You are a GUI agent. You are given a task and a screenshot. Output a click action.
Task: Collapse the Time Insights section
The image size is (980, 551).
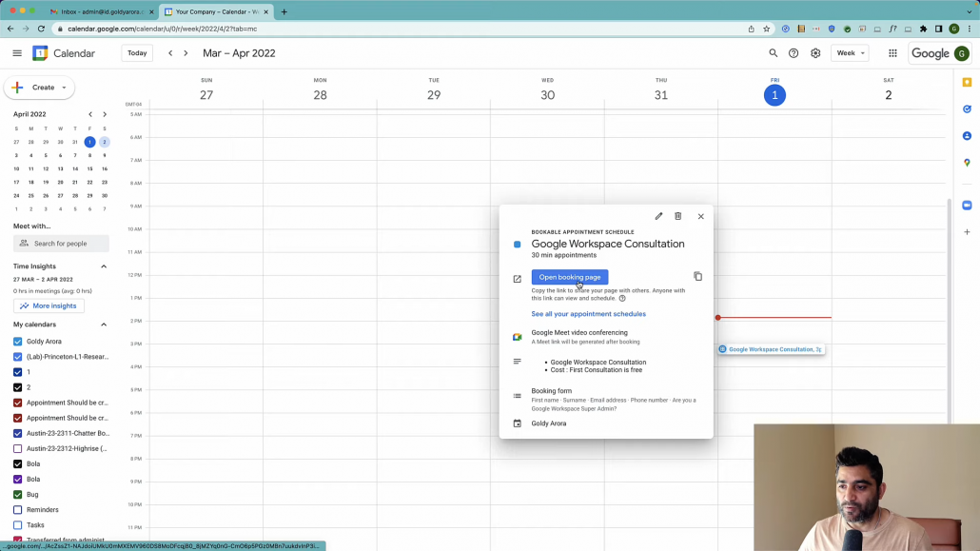click(x=104, y=266)
